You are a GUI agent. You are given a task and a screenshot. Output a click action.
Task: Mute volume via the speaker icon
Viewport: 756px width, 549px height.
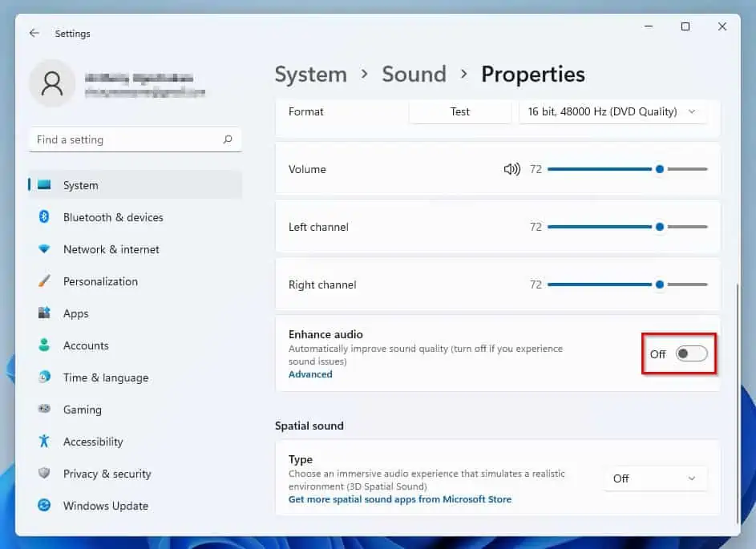click(512, 169)
